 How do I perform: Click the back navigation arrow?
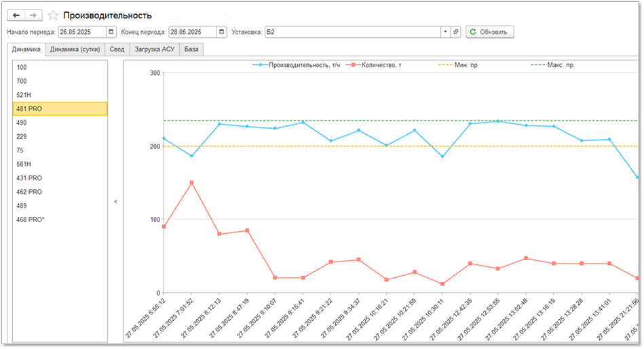click(16, 15)
